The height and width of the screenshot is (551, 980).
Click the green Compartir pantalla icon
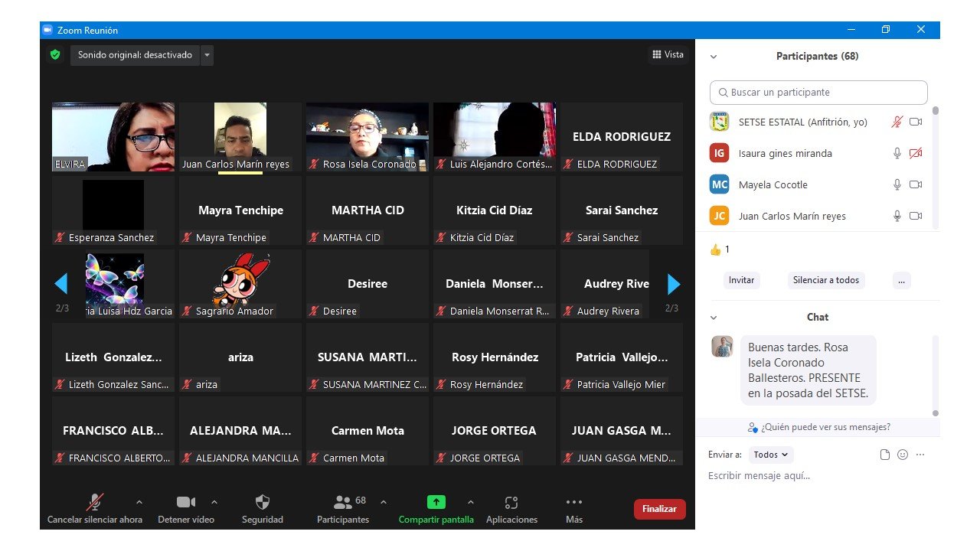[436, 503]
